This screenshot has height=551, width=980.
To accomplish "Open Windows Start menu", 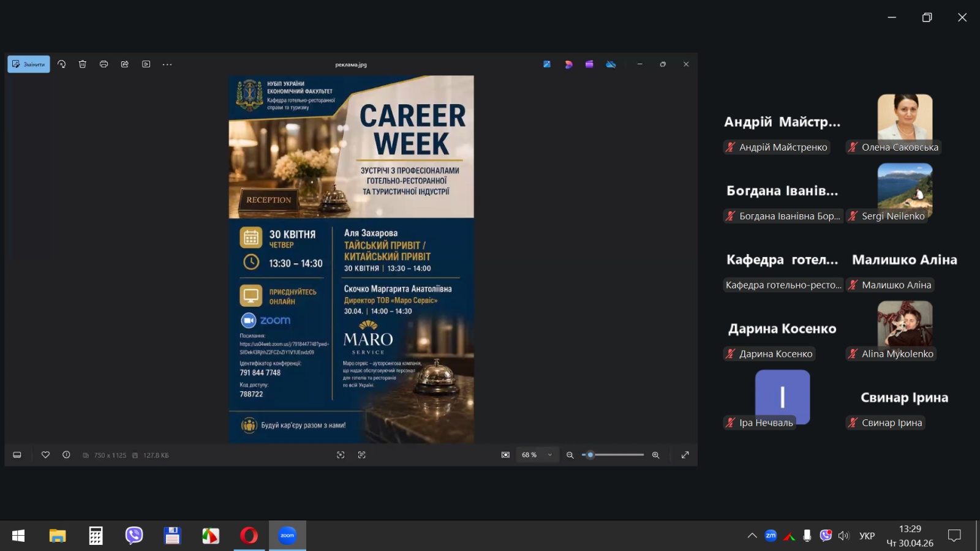I will click(x=18, y=536).
